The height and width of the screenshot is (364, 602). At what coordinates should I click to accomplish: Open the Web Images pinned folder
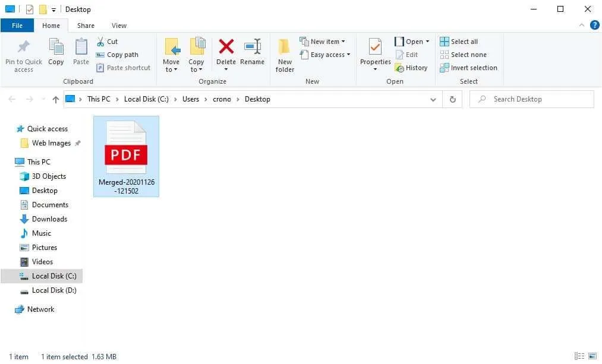click(x=52, y=143)
